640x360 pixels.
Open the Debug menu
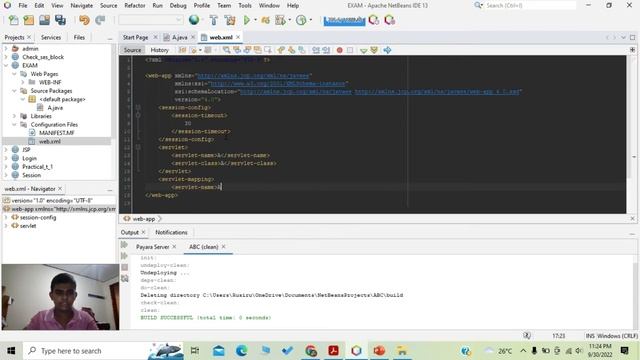click(x=178, y=5)
